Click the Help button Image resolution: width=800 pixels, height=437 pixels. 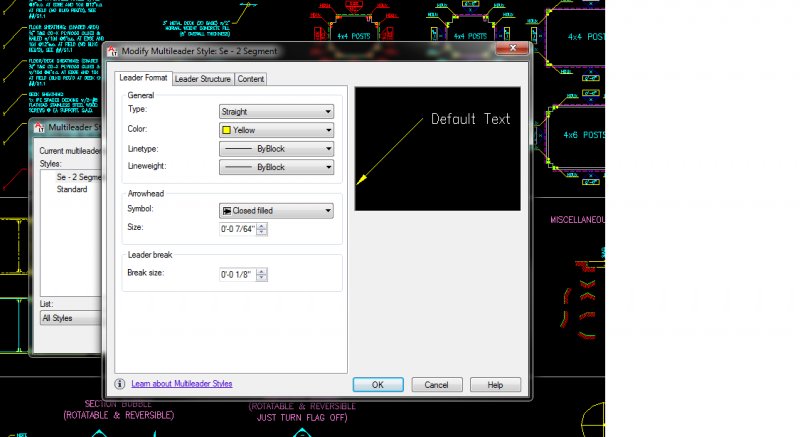[495, 384]
